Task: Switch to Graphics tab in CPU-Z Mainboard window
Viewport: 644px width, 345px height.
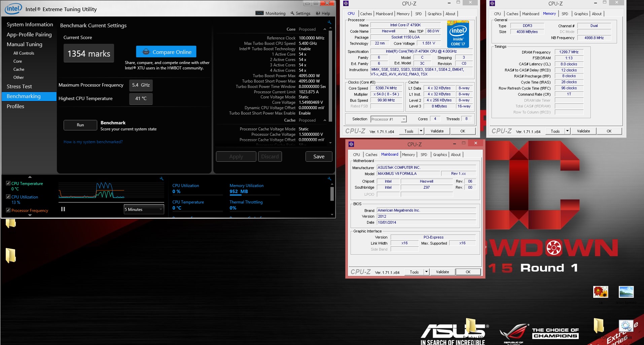Action: 440,155
